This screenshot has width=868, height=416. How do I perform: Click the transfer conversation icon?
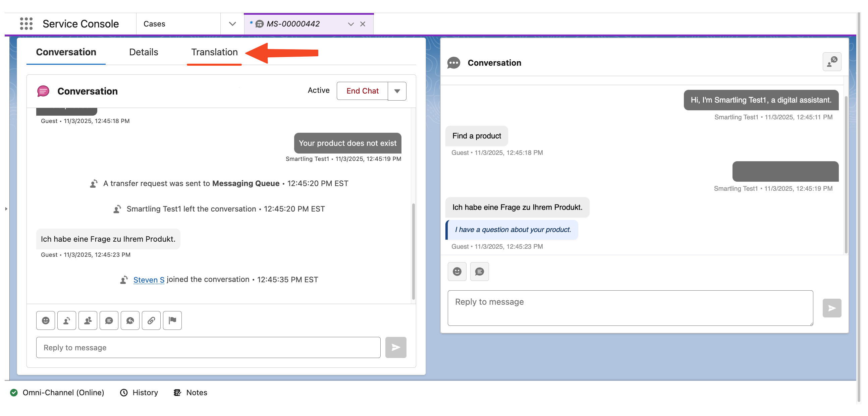coord(67,320)
